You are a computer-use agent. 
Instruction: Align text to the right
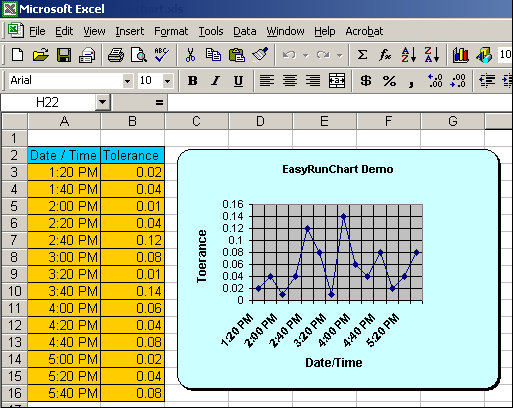(x=313, y=81)
